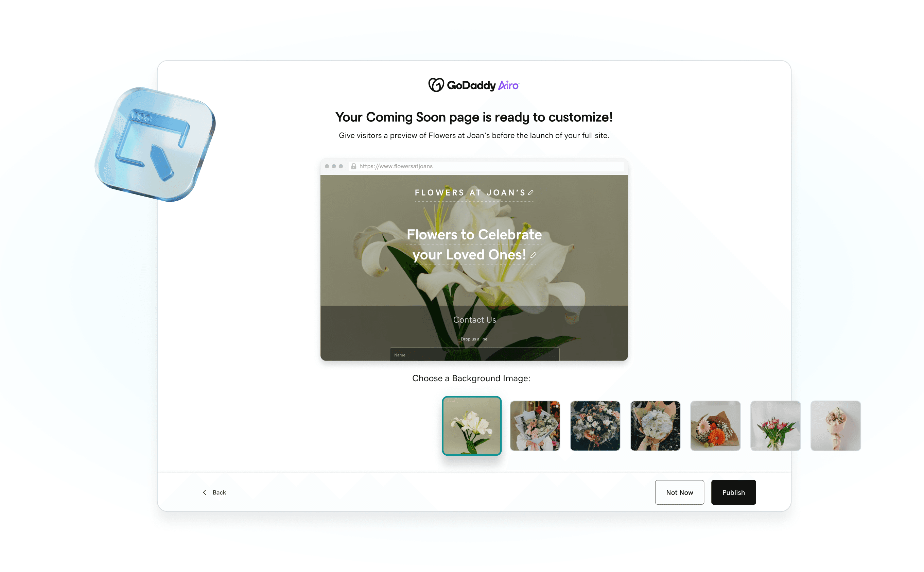The image size is (924, 572).
Task: Click the Publish button
Action: tap(733, 492)
